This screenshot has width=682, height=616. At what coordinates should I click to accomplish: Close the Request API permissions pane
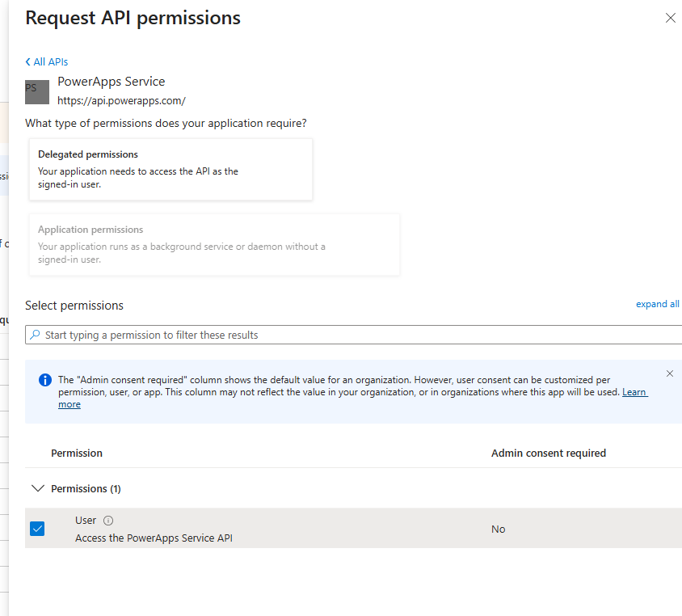(670, 17)
